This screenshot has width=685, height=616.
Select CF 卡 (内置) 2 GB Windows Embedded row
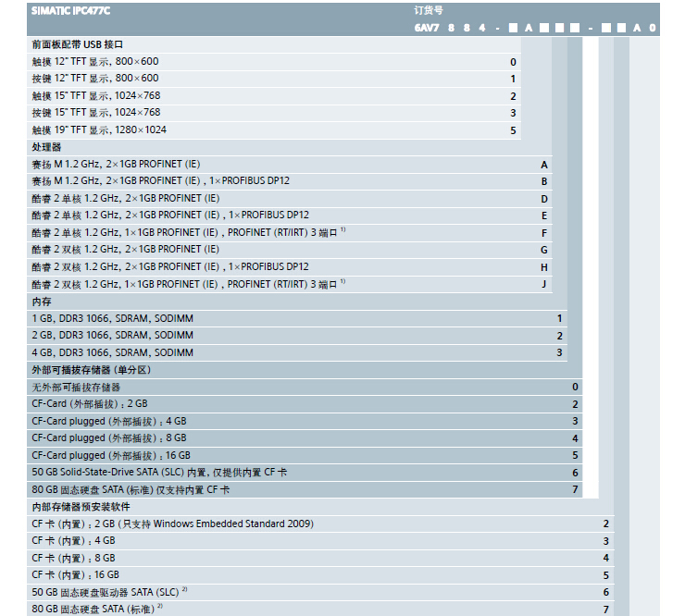click(x=172, y=524)
